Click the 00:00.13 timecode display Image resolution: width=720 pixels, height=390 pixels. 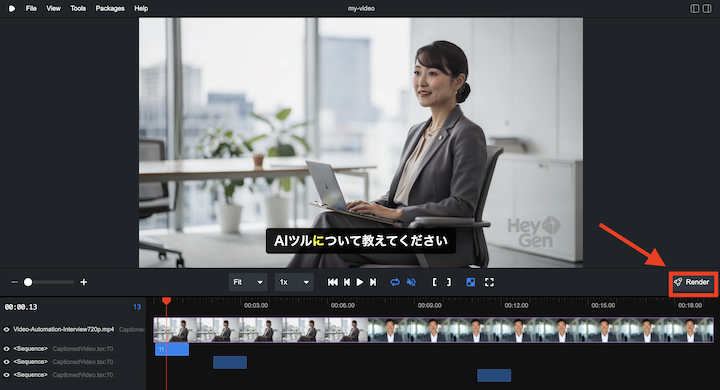point(21,307)
